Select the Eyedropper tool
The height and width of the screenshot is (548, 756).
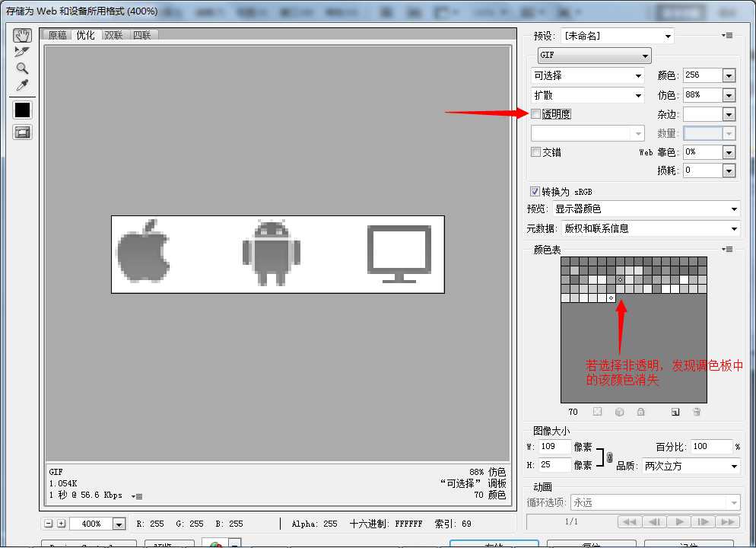pyautogui.click(x=22, y=85)
